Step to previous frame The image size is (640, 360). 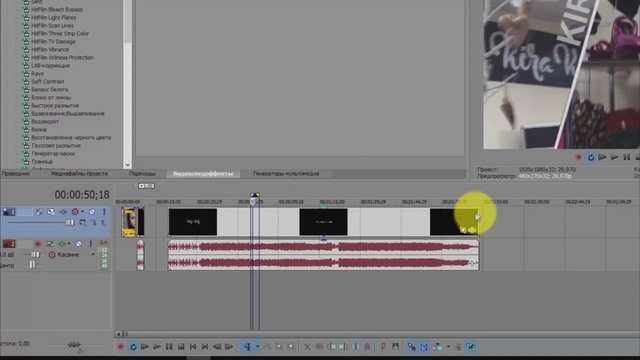[217, 347]
